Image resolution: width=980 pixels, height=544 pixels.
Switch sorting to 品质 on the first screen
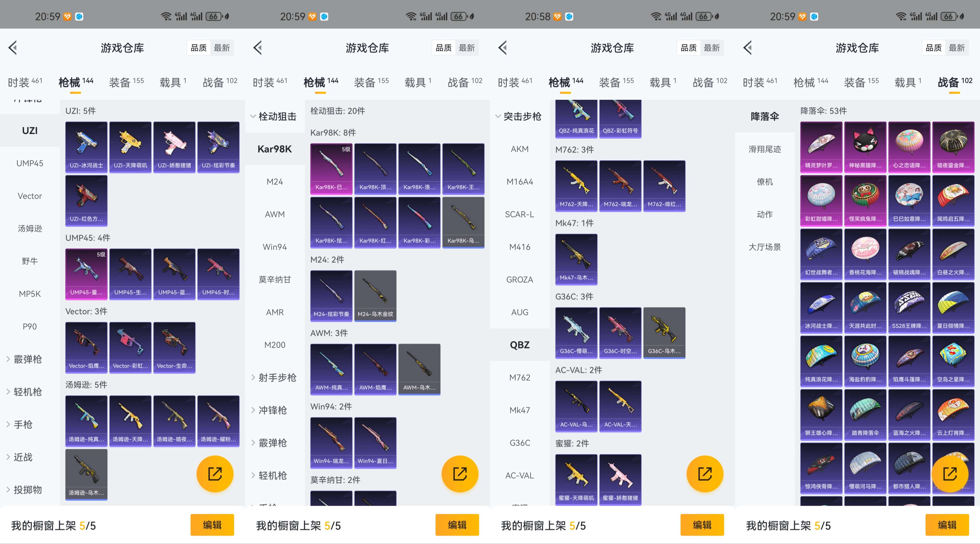pyautogui.click(x=198, y=48)
